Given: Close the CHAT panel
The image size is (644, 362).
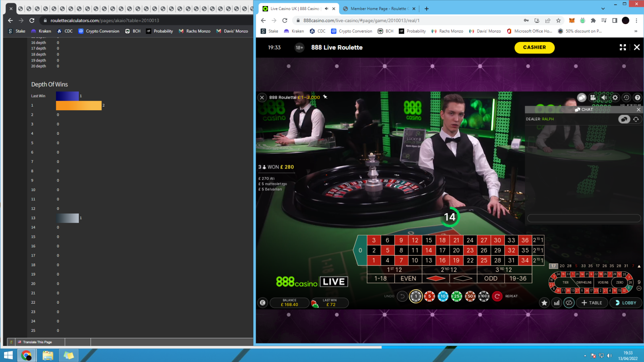Looking at the screenshot, I should point(638,109).
